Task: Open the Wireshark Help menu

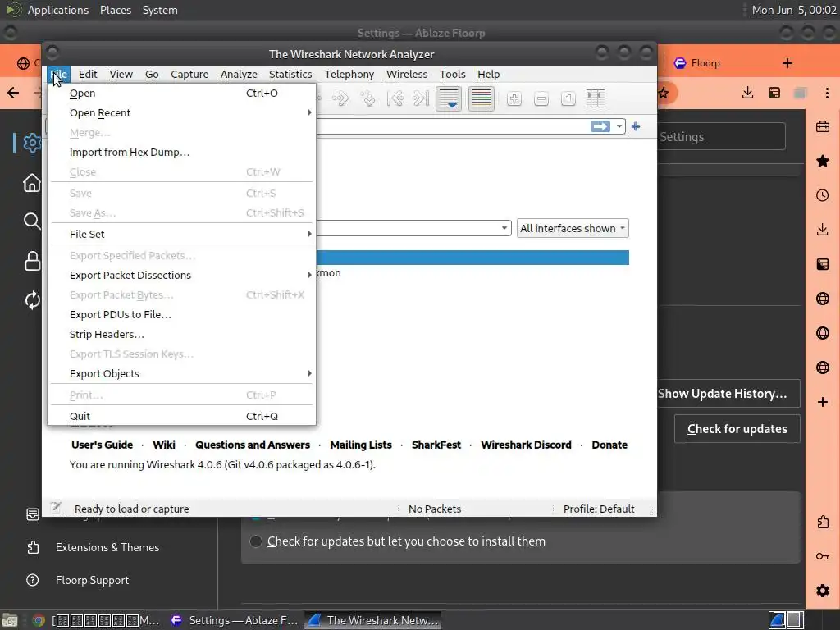Action: point(489,75)
